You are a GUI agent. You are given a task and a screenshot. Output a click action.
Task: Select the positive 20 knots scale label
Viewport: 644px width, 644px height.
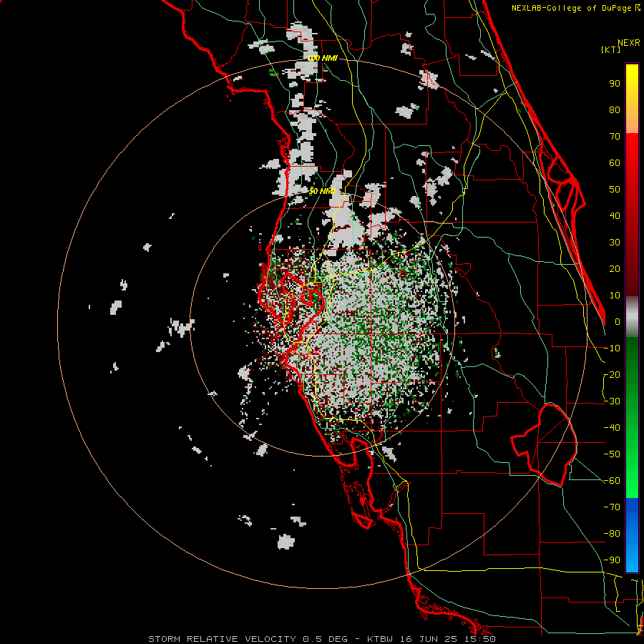click(615, 269)
